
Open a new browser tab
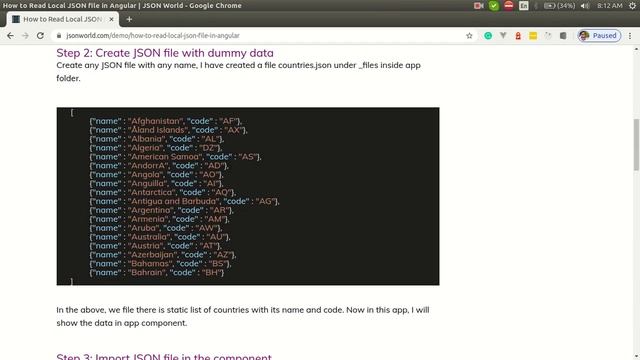pos(129,19)
